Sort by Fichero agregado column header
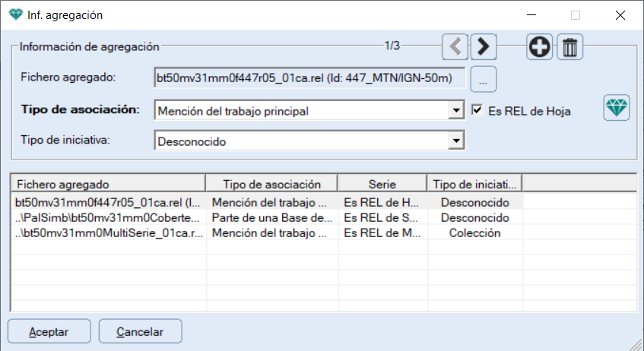Viewport: 644px width, 351px height. click(x=107, y=184)
